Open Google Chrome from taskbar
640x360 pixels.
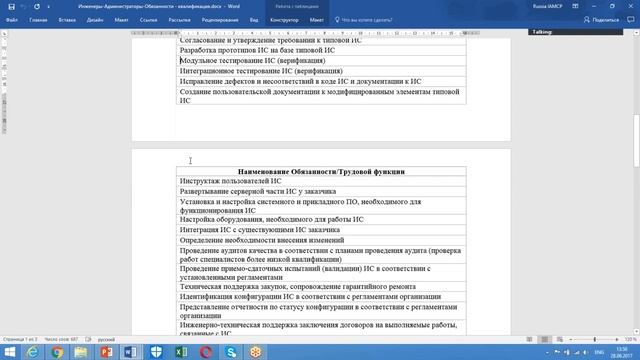coord(57,352)
